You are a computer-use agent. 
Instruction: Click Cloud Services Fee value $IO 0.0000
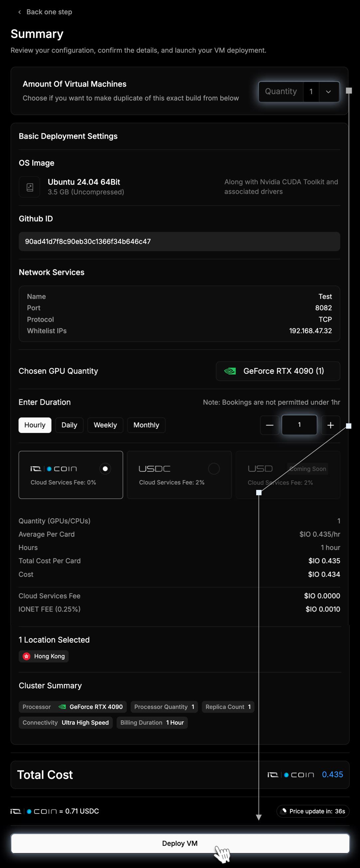322,596
